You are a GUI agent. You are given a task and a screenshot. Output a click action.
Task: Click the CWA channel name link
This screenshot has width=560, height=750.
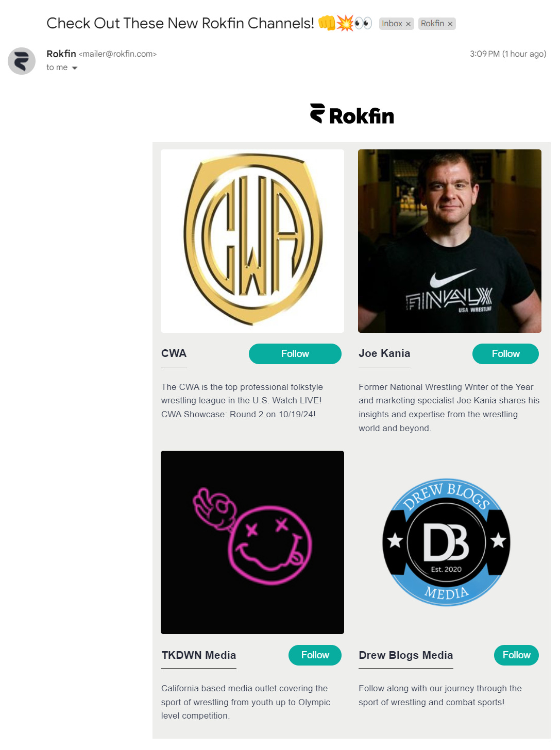pyautogui.click(x=174, y=353)
